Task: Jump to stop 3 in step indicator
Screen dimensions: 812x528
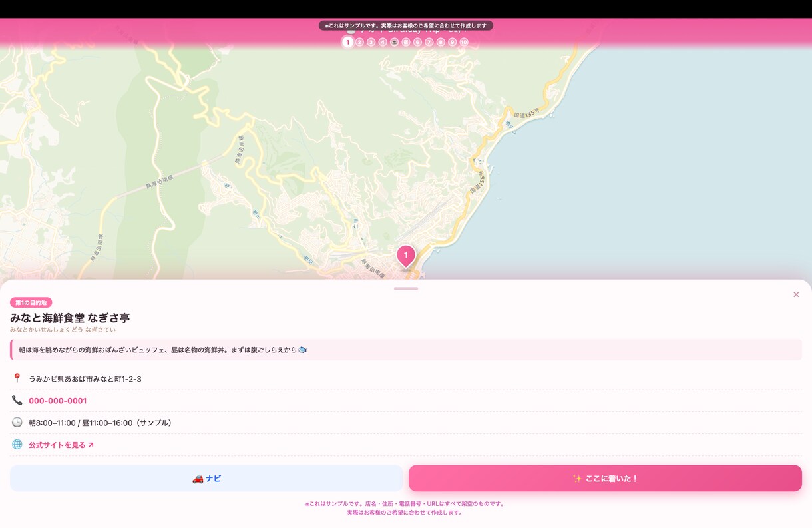Action: pos(371,42)
